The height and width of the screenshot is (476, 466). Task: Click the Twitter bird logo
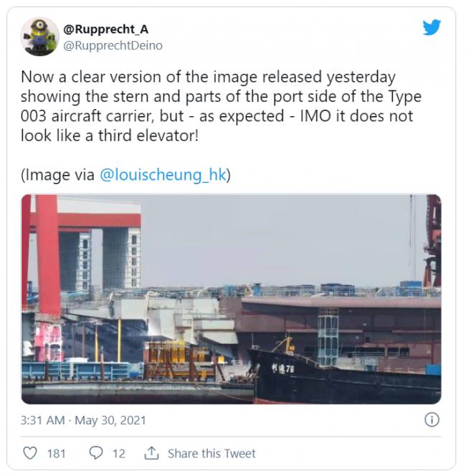[431, 27]
